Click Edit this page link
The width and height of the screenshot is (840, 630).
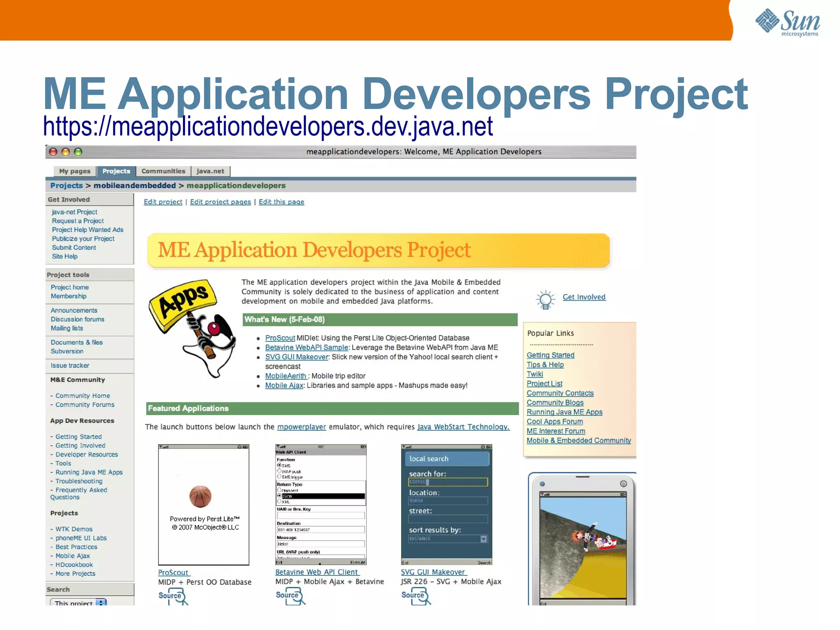click(x=281, y=202)
